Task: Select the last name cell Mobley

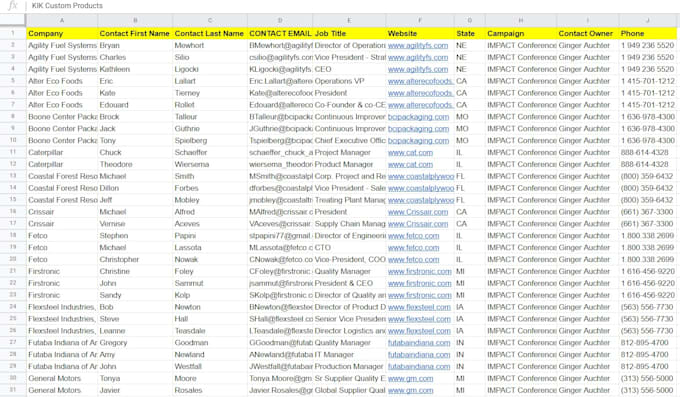Action: coord(210,200)
